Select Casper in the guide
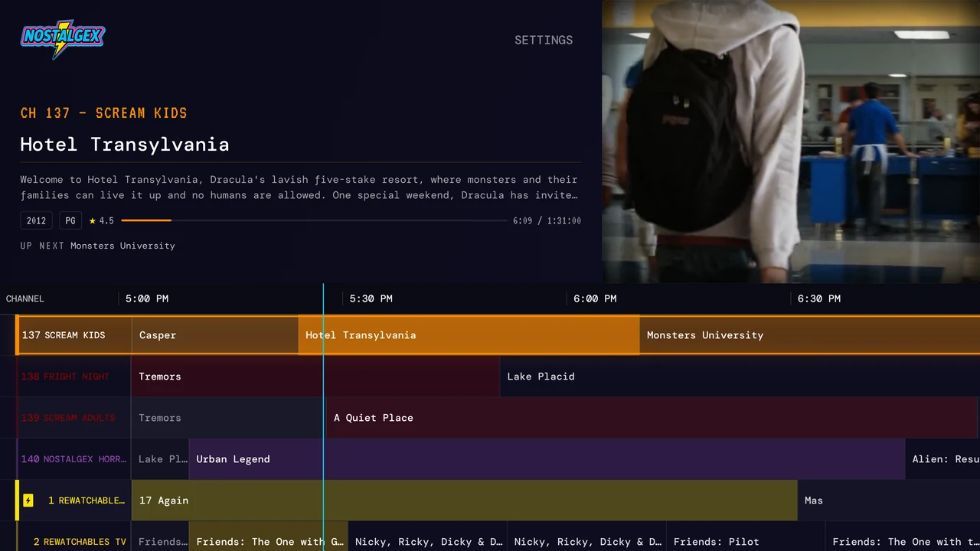The width and height of the screenshot is (980, 551). pyautogui.click(x=215, y=335)
